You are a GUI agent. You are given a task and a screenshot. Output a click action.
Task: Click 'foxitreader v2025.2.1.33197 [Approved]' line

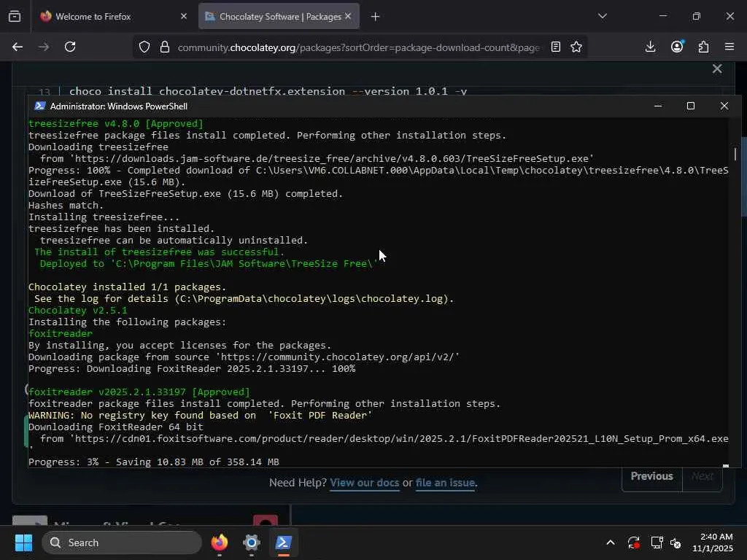(x=139, y=392)
